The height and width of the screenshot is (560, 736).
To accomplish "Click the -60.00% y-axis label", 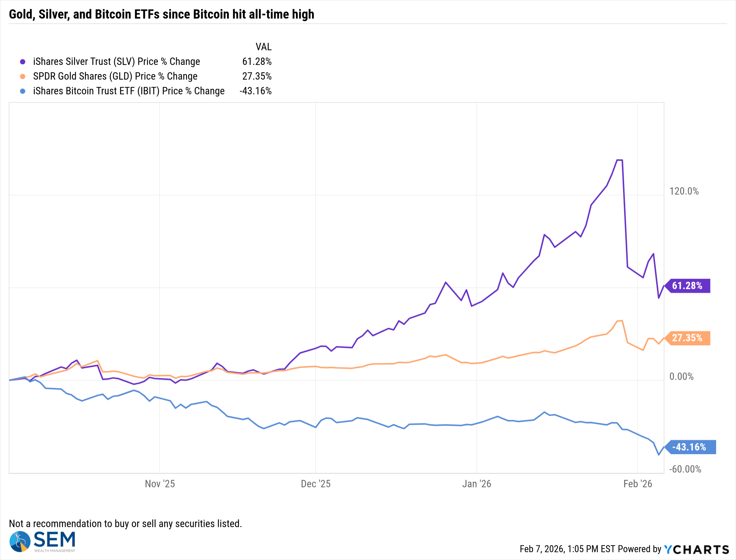I will pyautogui.click(x=685, y=469).
